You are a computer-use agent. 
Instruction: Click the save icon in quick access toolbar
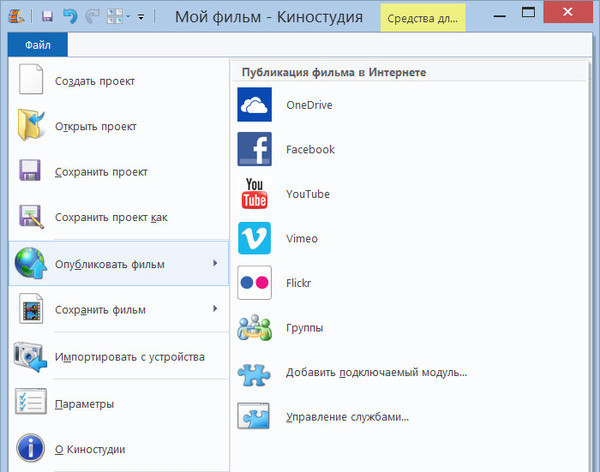pos(47,17)
